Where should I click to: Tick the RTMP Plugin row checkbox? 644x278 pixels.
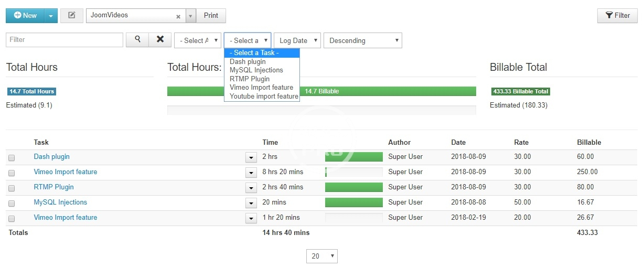coord(12,188)
